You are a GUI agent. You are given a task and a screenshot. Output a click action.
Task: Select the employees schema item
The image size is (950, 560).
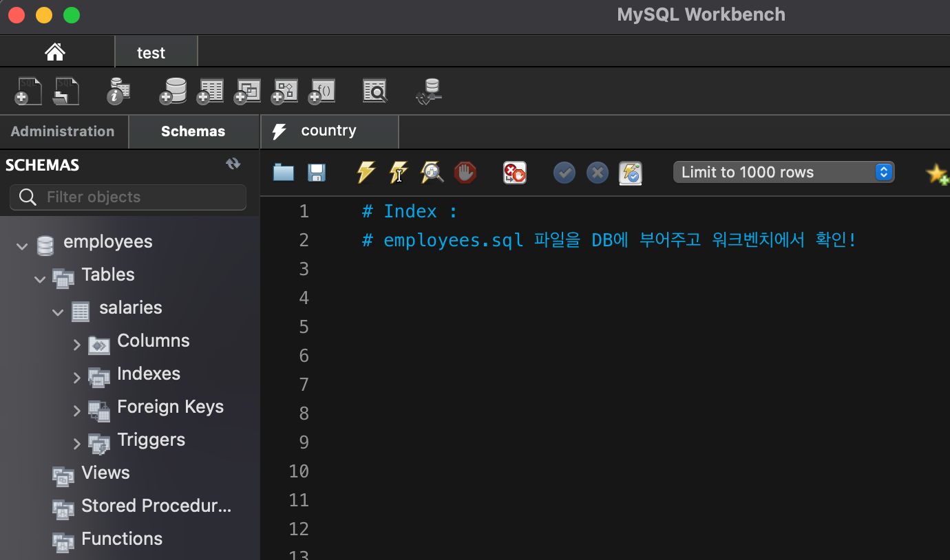(108, 241)
